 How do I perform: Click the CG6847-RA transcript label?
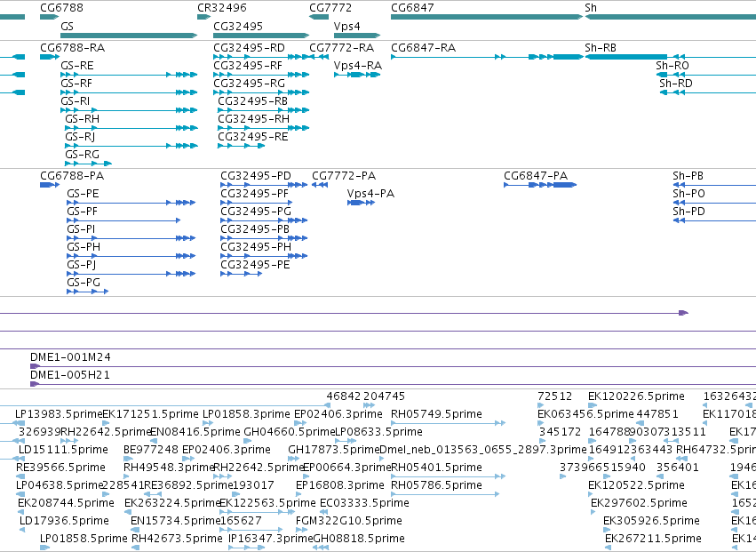pyautogui.click(x=424, y=48)
